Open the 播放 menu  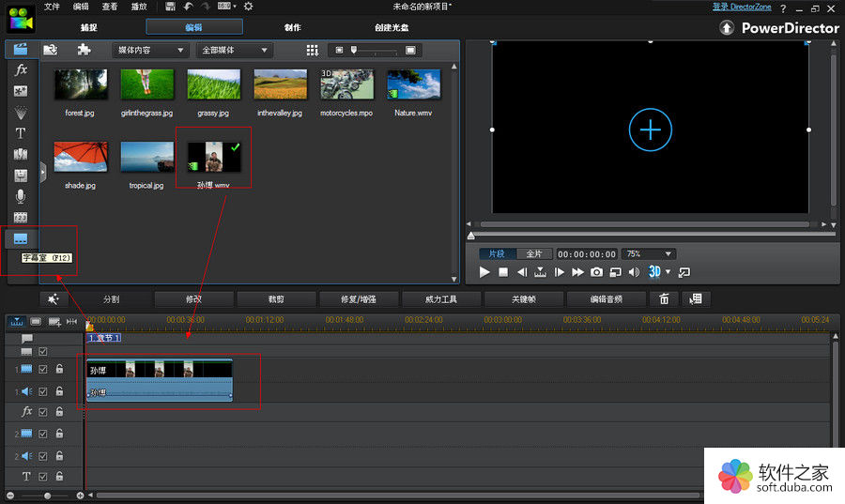(139, 7)
